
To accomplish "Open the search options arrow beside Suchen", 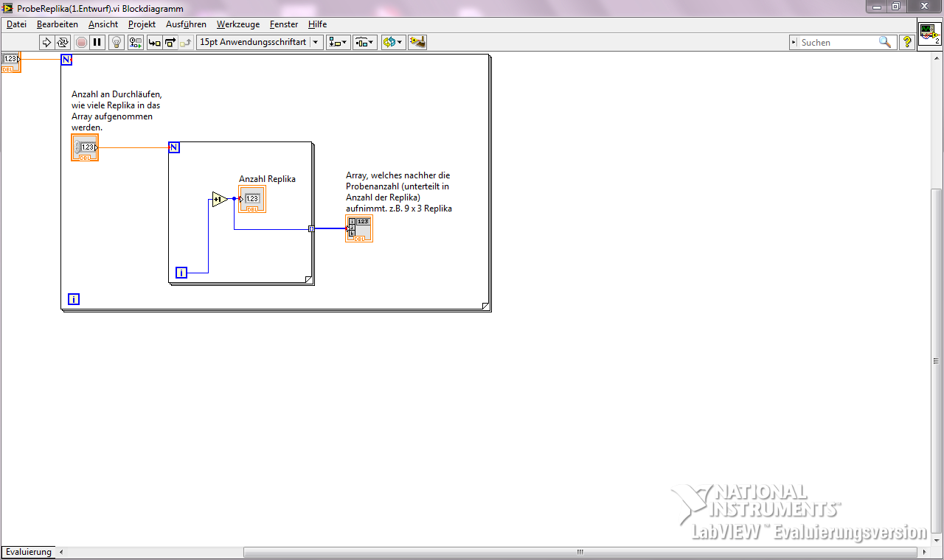I will [794, 42].
